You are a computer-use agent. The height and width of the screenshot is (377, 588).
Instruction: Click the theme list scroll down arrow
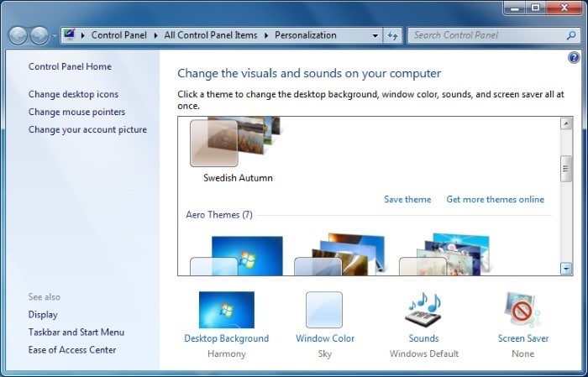tap(566, 269)
